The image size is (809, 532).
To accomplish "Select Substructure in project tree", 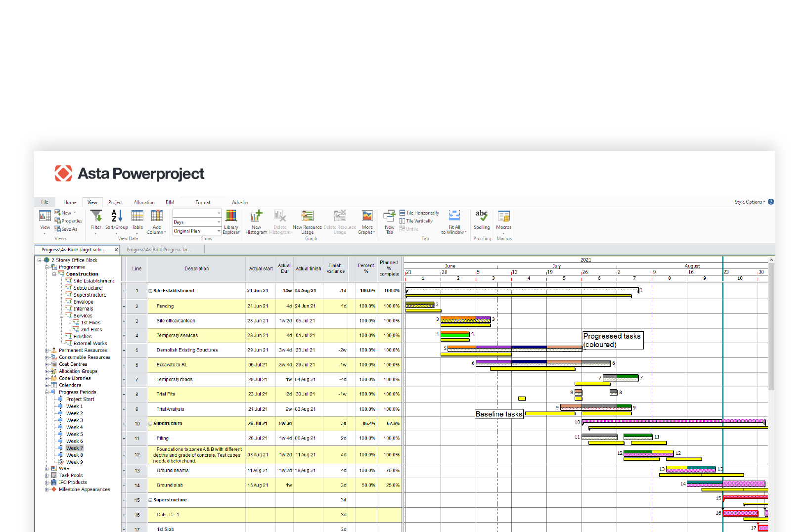I will point(88,288).
